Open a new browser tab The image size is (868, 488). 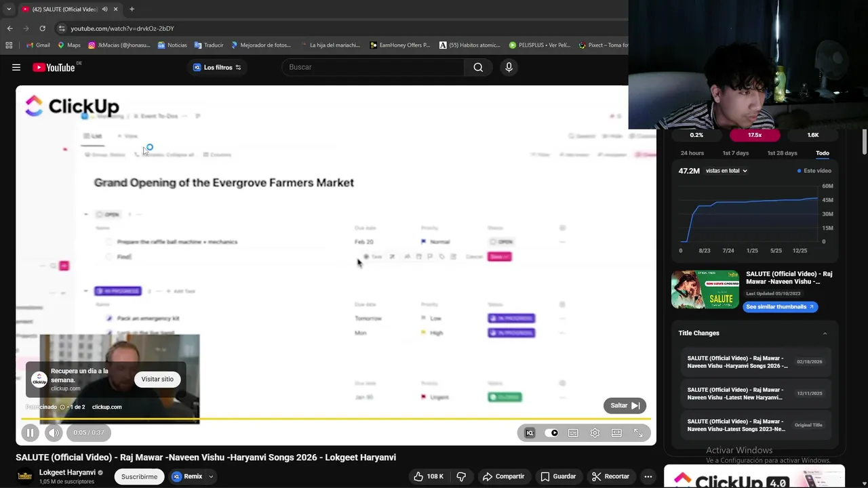pyautogui.click(x=132, y=9)
